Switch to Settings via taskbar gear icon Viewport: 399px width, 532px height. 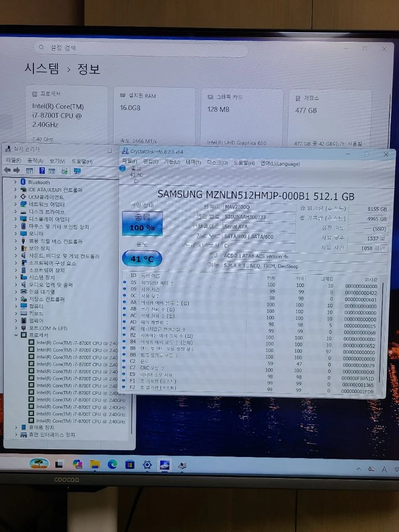point(147,464)
